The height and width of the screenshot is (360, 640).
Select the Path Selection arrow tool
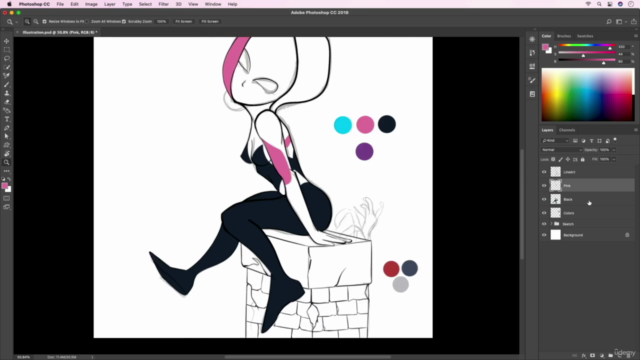7,136
